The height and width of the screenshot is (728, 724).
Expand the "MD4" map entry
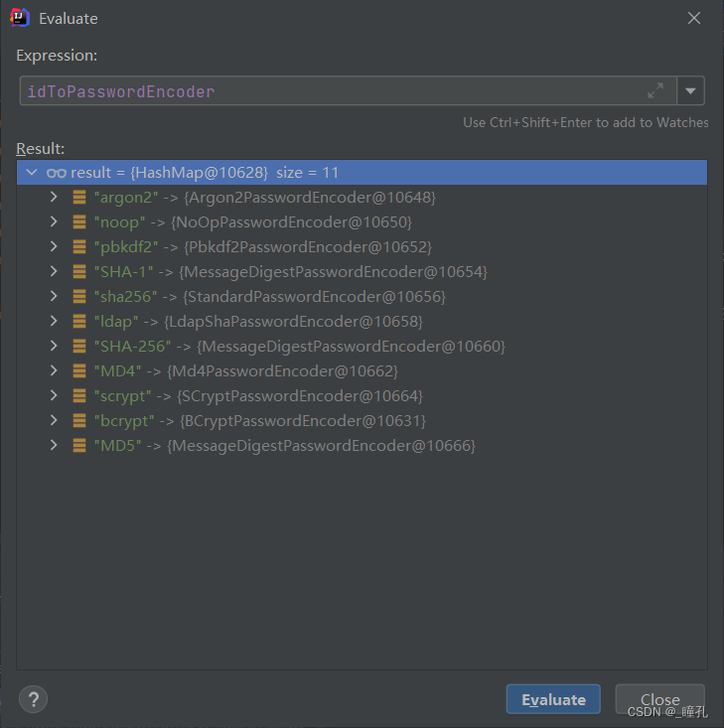coord(54,371)
